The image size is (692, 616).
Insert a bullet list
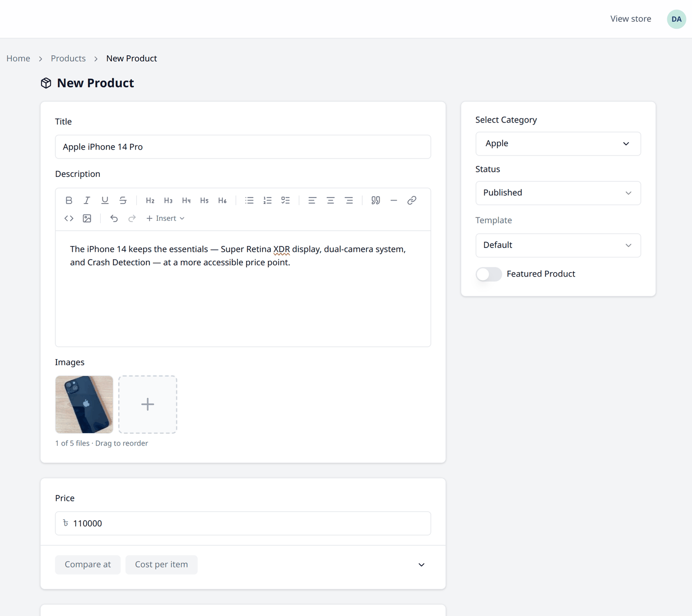250,201
